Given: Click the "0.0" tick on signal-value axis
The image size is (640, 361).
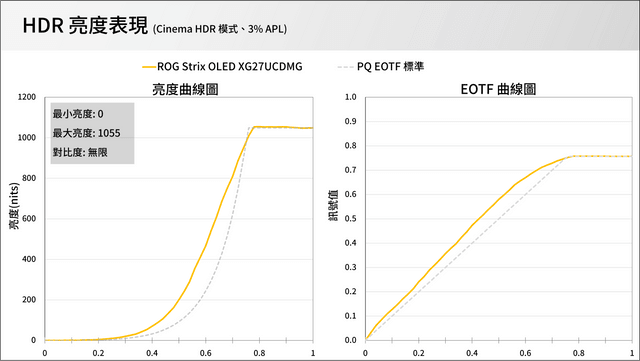Looking at the screenshot, I should pyautogui.click(x=351, y=340).
